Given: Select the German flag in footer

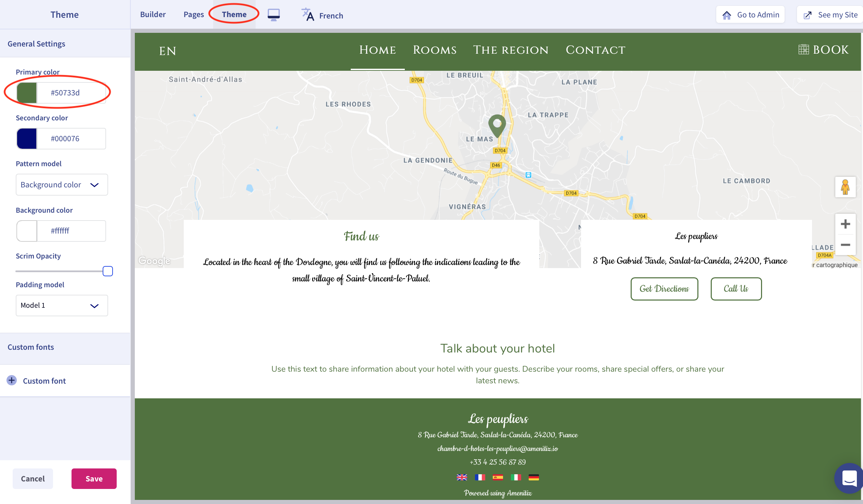Looking at the screenshot, I should [x=533, y=477].
